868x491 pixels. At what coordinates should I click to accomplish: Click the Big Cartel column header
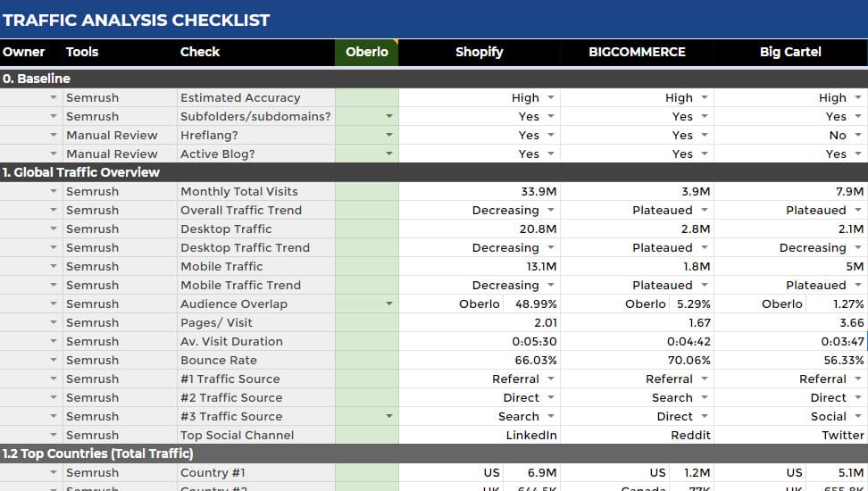pos(790,52)
